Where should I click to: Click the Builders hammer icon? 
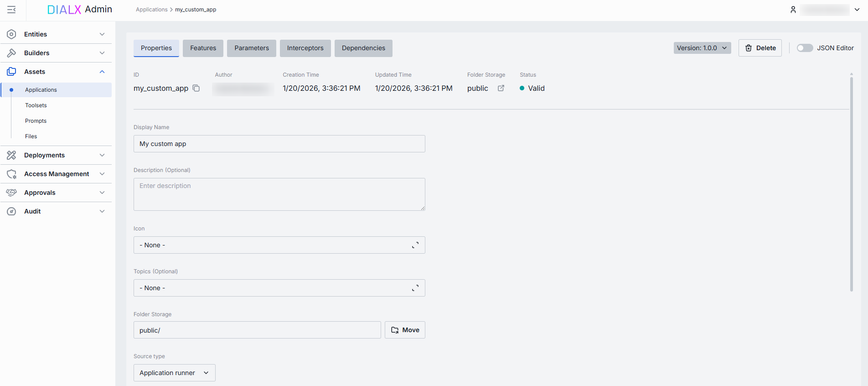pos(11,53)
